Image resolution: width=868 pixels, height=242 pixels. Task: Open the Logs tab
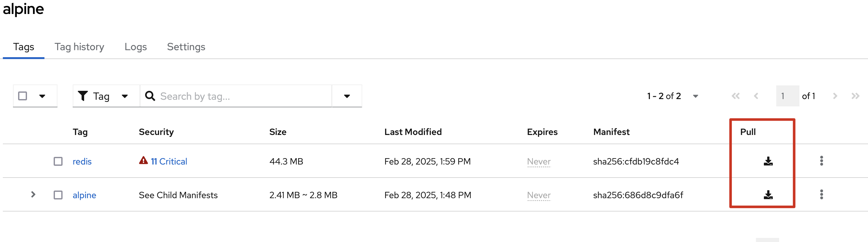tap(136, 47)
